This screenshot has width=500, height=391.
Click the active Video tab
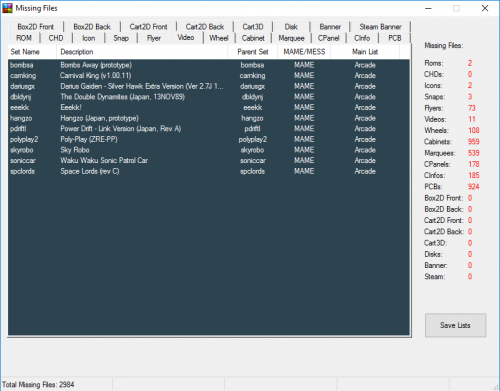click(x=186, y=37)
